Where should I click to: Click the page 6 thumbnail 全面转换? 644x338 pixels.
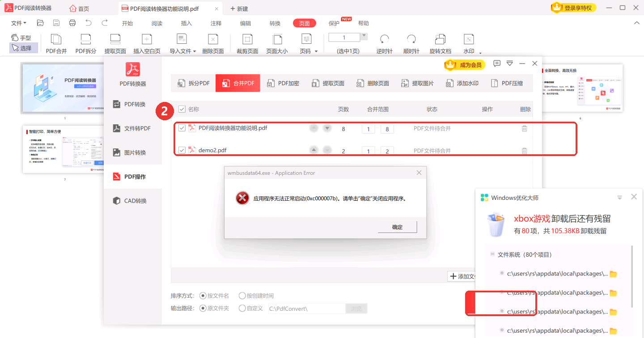(581, 88)
